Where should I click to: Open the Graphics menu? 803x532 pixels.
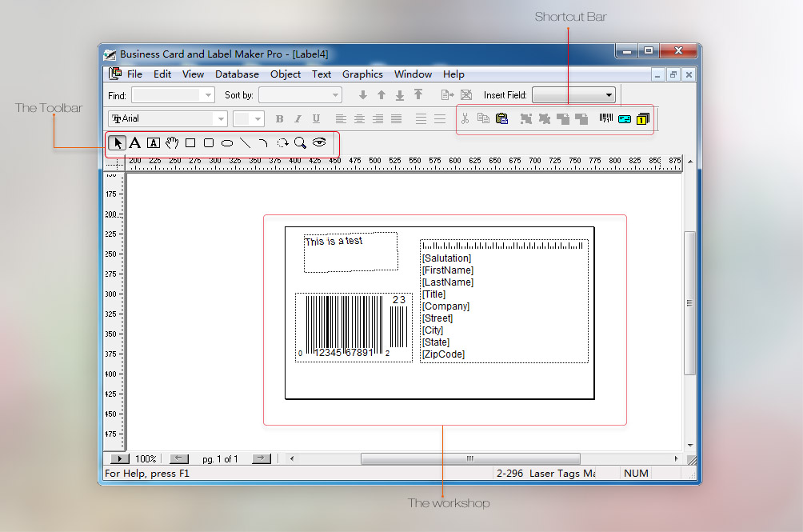[362, 74]
